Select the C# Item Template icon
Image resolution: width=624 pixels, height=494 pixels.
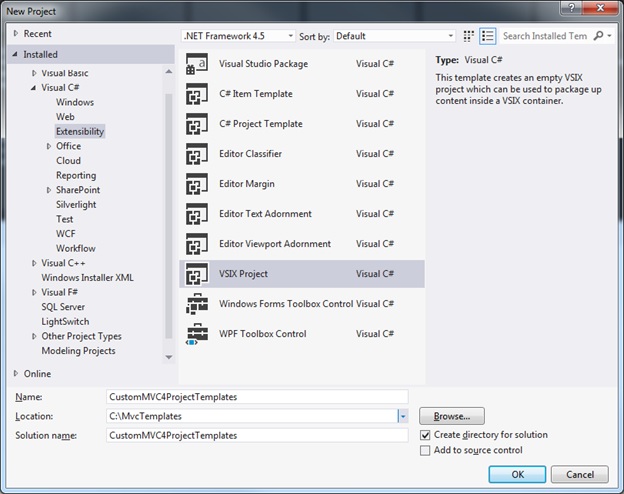[x=197, y=94]
